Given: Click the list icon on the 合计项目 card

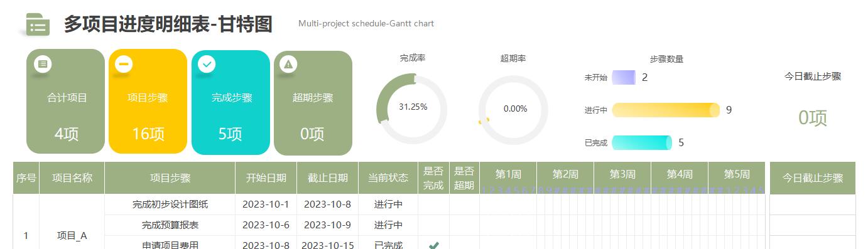Looking at the screenshot, I should (x=43, y=64).
